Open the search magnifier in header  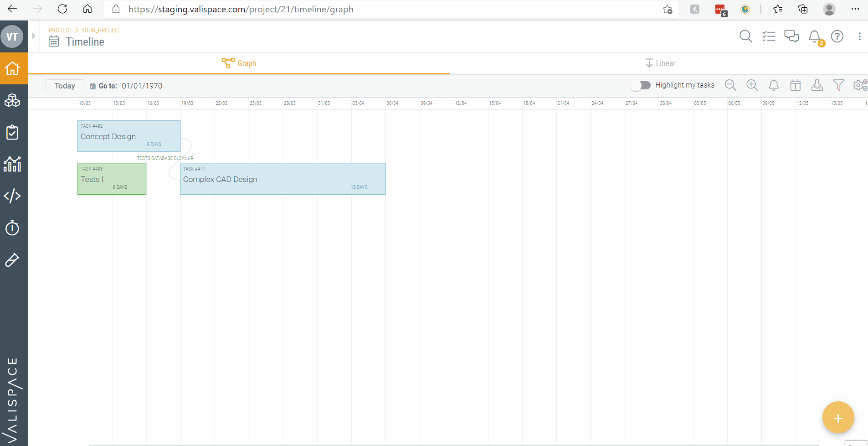746,36
